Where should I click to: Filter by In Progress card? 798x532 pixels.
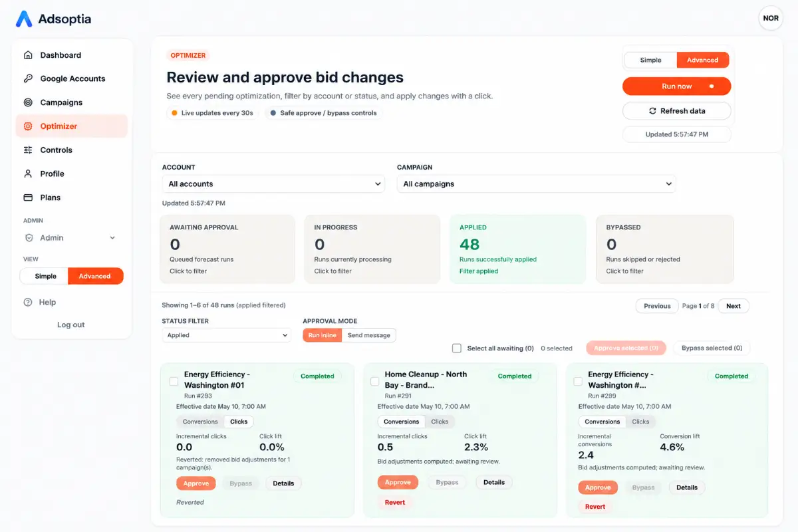(372, 249)
